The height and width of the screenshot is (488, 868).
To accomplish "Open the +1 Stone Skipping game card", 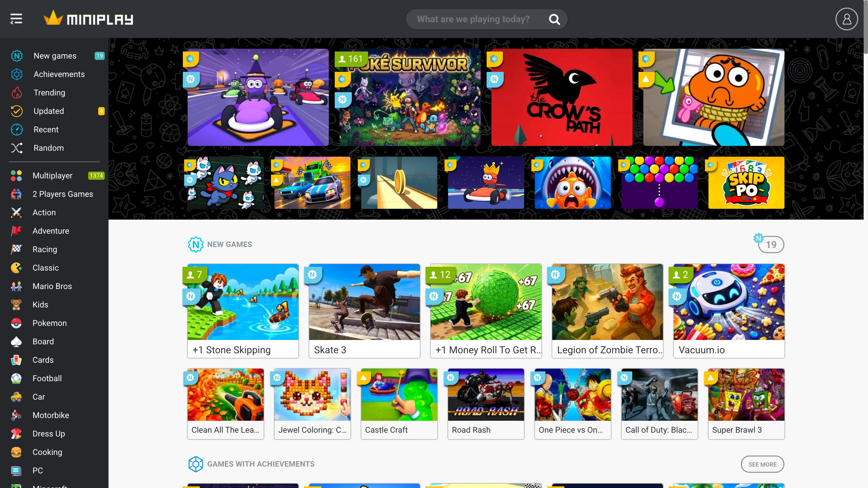I will tap(243, 311).
